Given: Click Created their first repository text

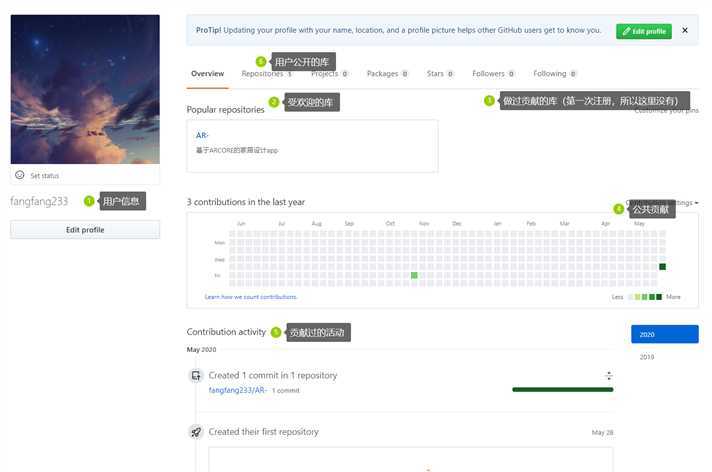Looking at the screenshot, I should [263, 432].
